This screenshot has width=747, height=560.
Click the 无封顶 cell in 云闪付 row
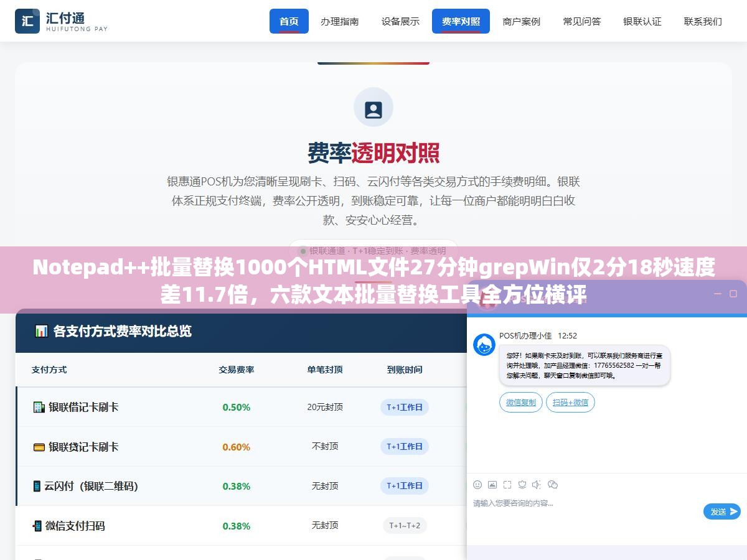(x=325, y=487)
